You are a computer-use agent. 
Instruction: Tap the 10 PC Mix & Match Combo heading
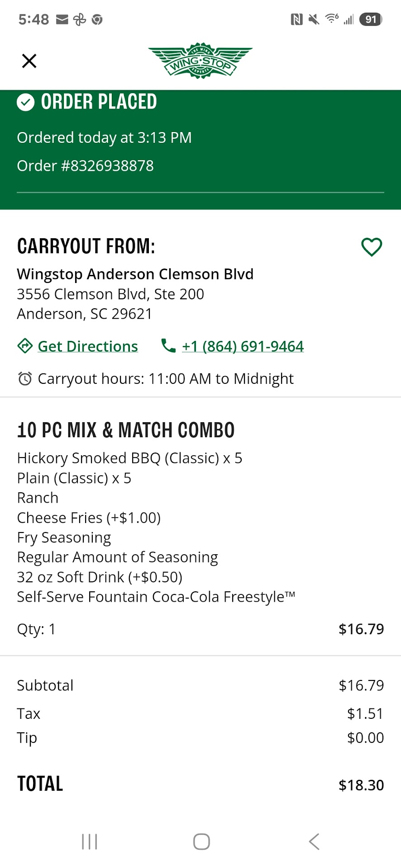126,430
